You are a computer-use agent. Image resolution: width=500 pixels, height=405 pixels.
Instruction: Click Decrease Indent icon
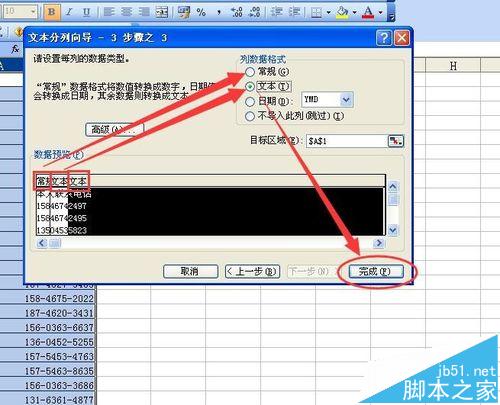(x=277, y=12)
